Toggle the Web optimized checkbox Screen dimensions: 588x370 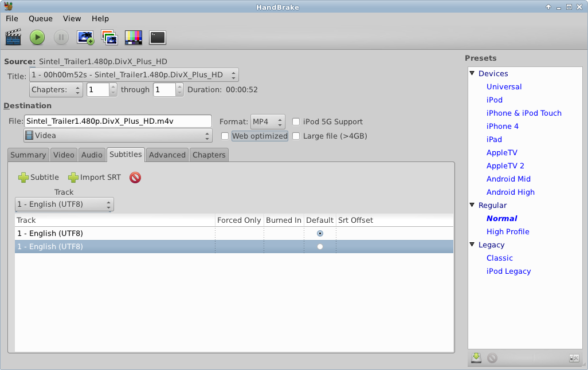pos(225,136)
